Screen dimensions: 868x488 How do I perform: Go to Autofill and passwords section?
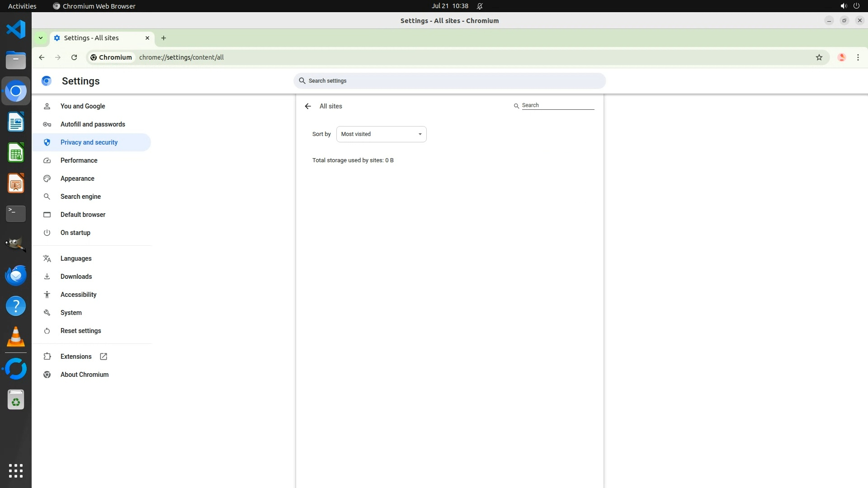pyautogui.click(x=93, y=124)
